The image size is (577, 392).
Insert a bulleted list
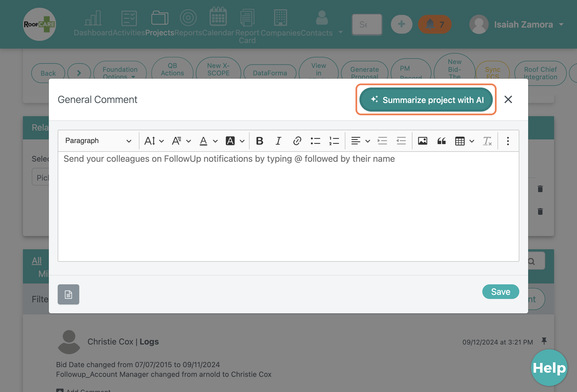(315, 141)
